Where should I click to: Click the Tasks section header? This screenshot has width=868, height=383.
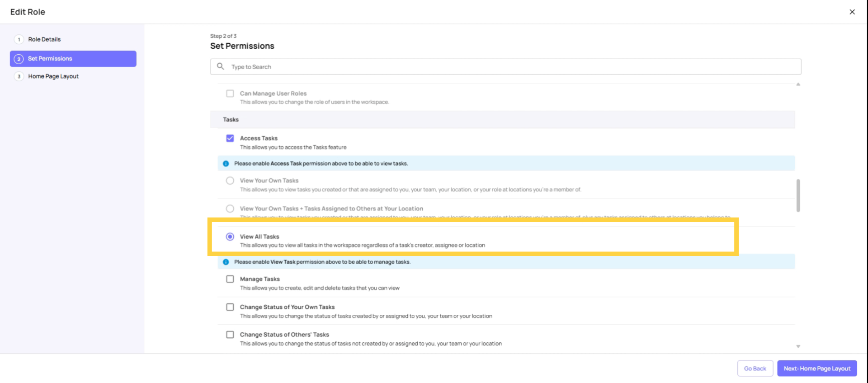[x=503, y=120]
